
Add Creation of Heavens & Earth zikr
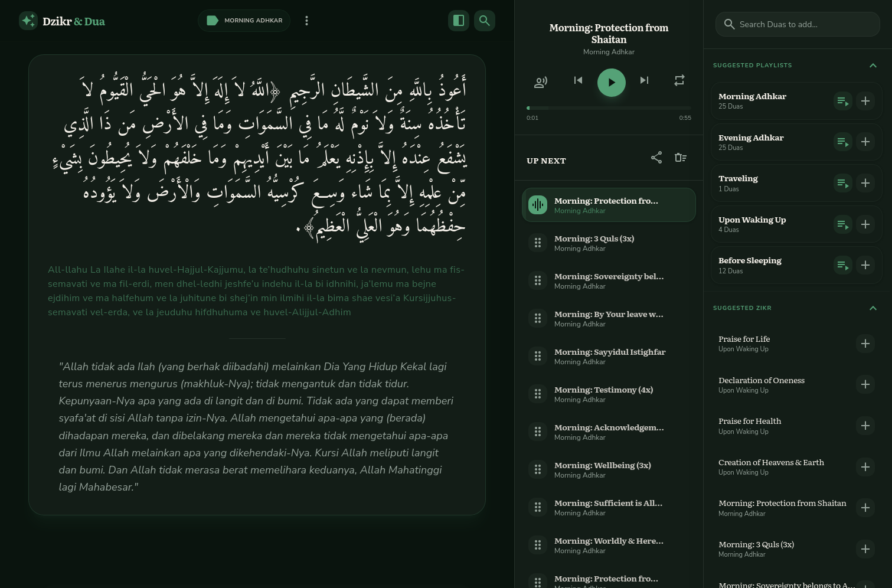(x=865, y=467)
